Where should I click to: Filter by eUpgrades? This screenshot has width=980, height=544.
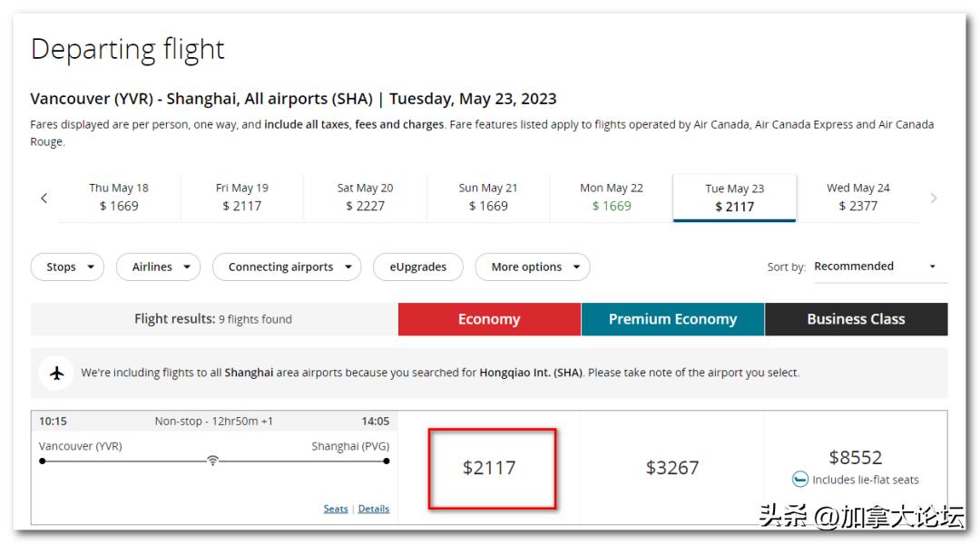pos(418,267)
